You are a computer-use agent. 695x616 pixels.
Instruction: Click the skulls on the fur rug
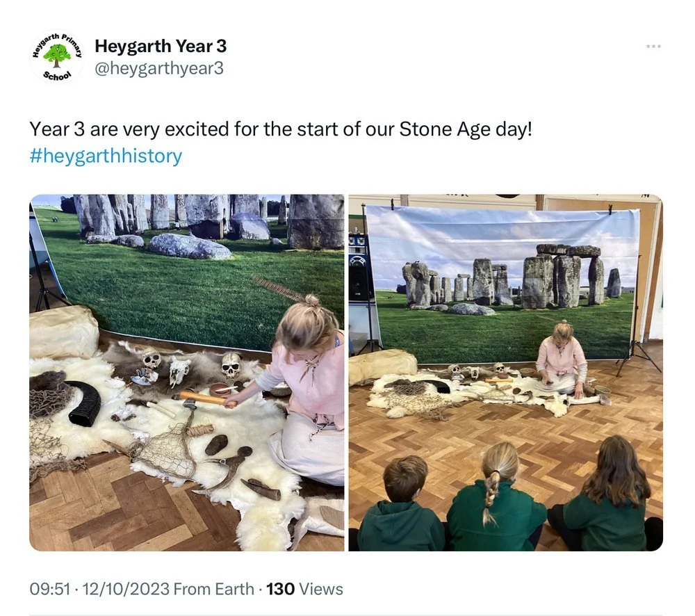tap(190, 366)
